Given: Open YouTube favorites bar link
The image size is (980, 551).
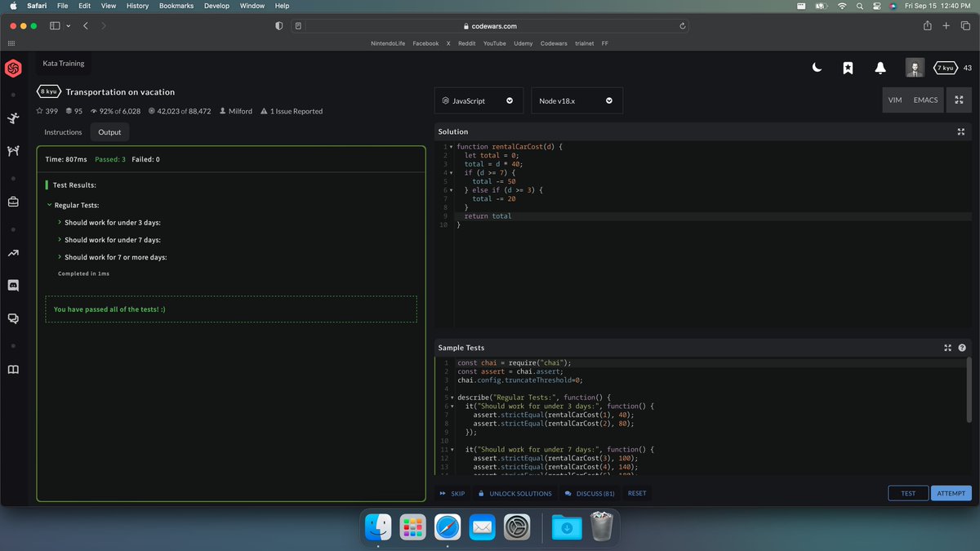Looking at the screenshot, I should tap(494, 43).
